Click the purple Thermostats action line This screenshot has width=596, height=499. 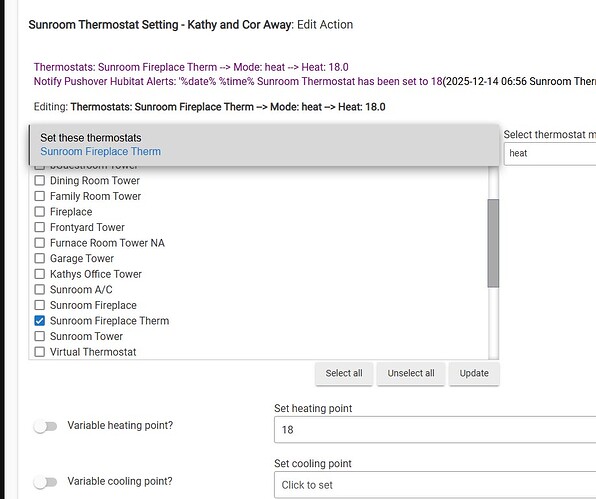coord(191,67)
